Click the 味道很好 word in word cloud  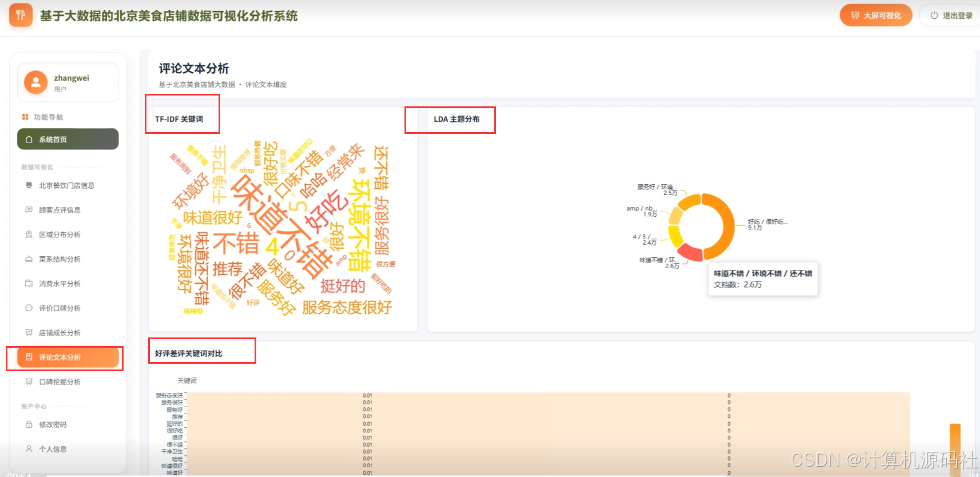click(213, 218)
